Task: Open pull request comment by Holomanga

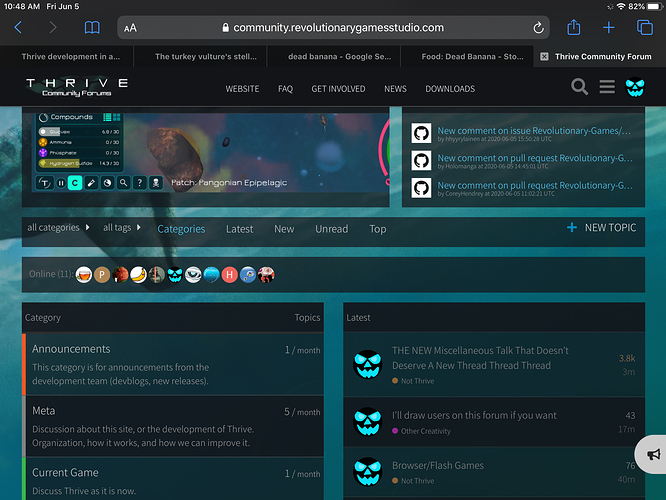Action: tap(535, 158)
